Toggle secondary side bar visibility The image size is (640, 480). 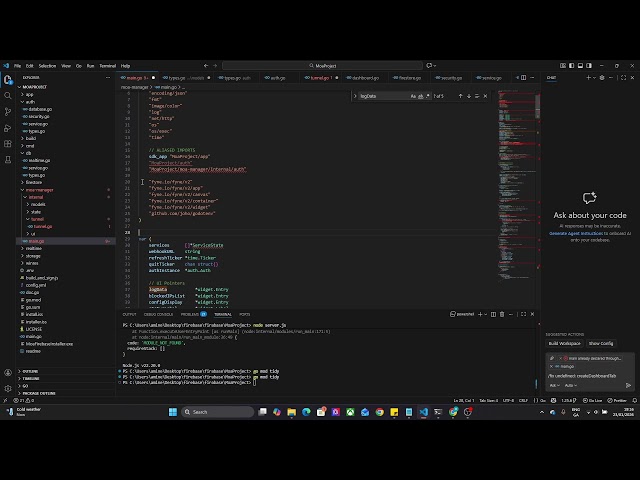tap(589, 65)
